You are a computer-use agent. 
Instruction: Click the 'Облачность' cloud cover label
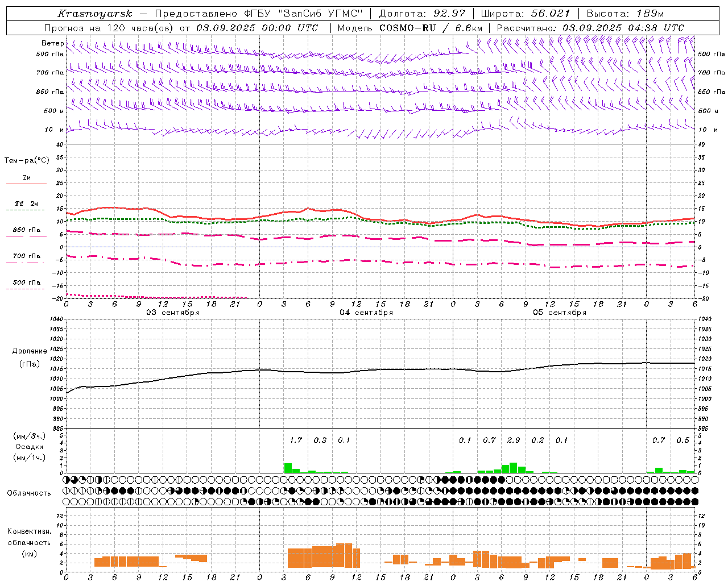(29, 493)
